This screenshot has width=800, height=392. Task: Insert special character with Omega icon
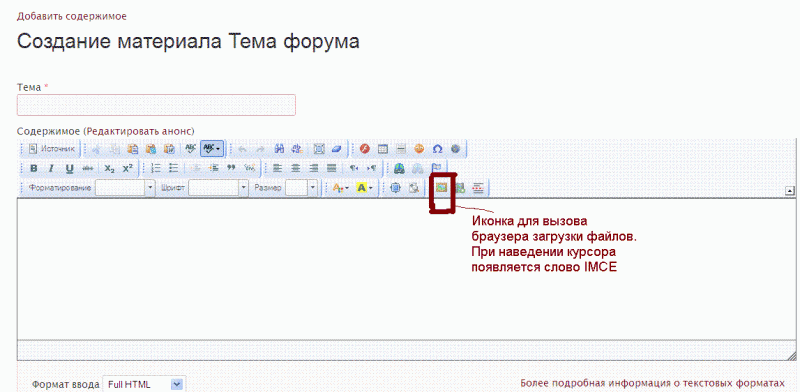click(438, 149)
